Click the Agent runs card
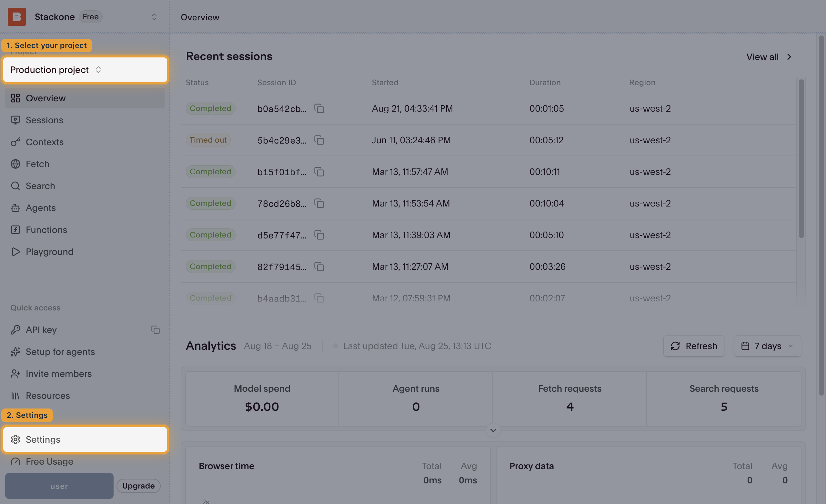This screenshot has height=504, width=826. 416,399
